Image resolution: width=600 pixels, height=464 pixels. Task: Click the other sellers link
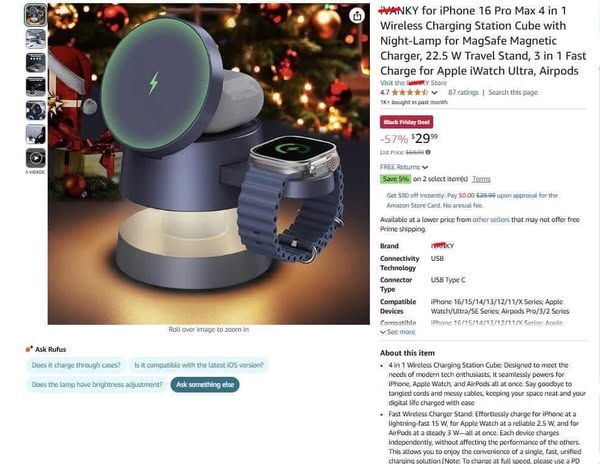click(x=491, y=220)
